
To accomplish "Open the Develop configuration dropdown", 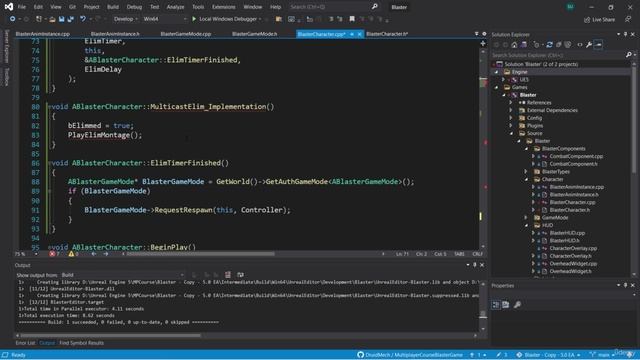I will 125,19.
